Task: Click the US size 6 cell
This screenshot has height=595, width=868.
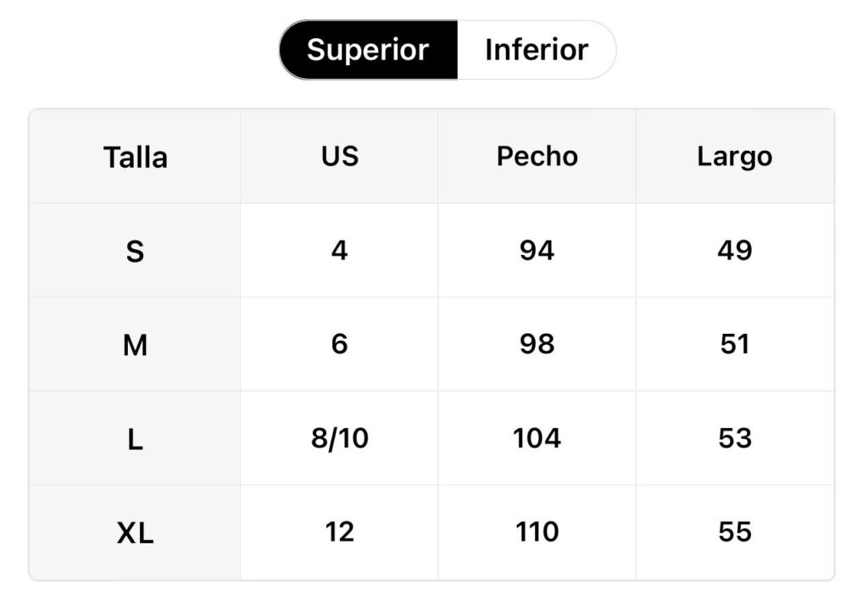Action: 339,344
